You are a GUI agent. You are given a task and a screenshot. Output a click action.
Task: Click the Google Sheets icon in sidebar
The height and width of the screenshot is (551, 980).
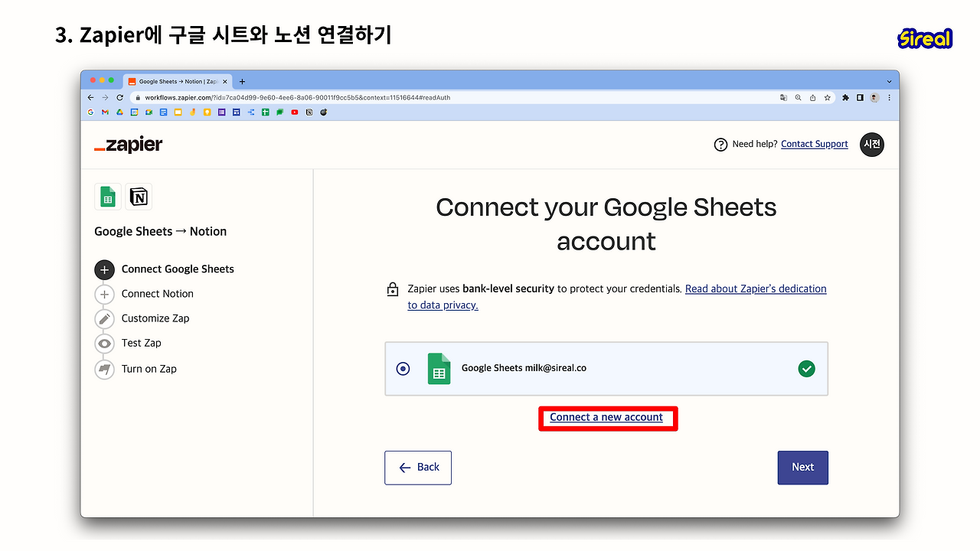pos(108,197)
